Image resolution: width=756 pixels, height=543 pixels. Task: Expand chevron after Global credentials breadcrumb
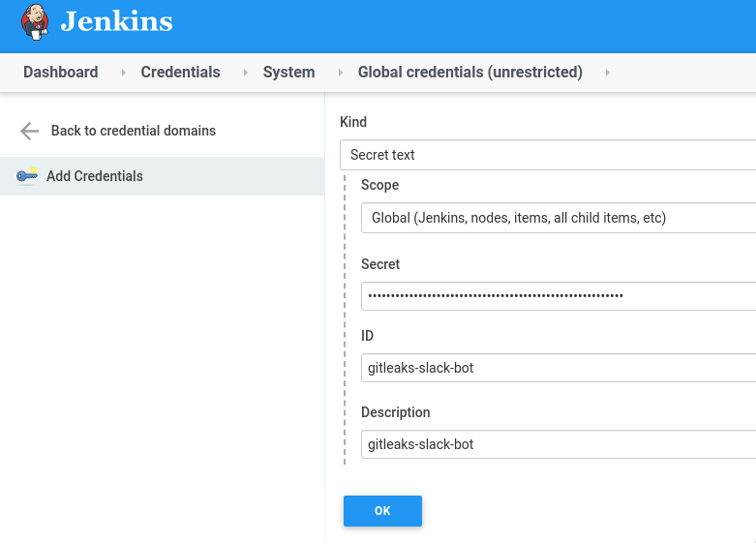coord(608,73)
